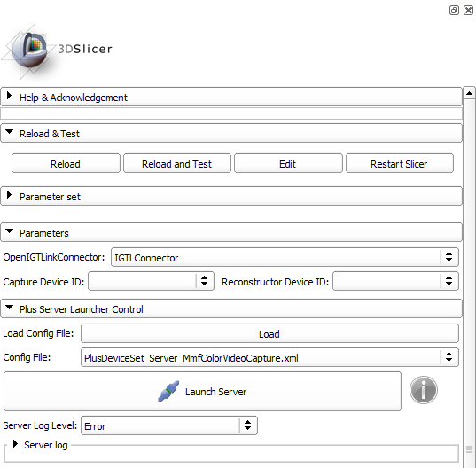Screen dimensions: 476x468
Task: Click the Load config file button
Action: (269, 333)
